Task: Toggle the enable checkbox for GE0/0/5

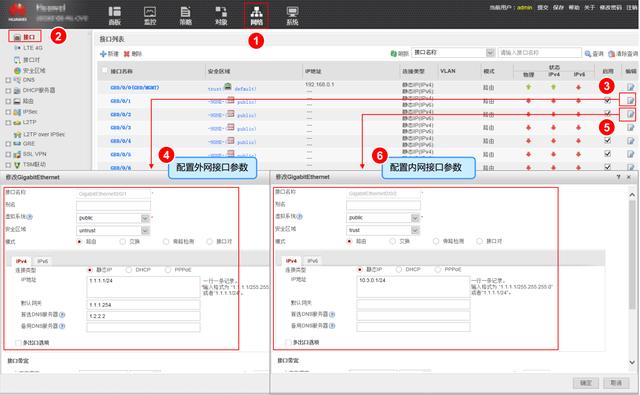Action: [x=607, y=154]
